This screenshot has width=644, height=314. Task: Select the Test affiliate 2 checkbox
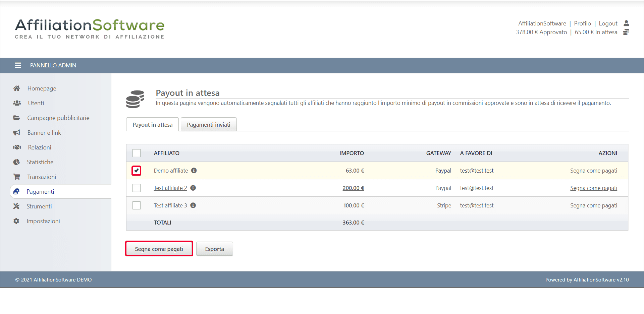137,188
